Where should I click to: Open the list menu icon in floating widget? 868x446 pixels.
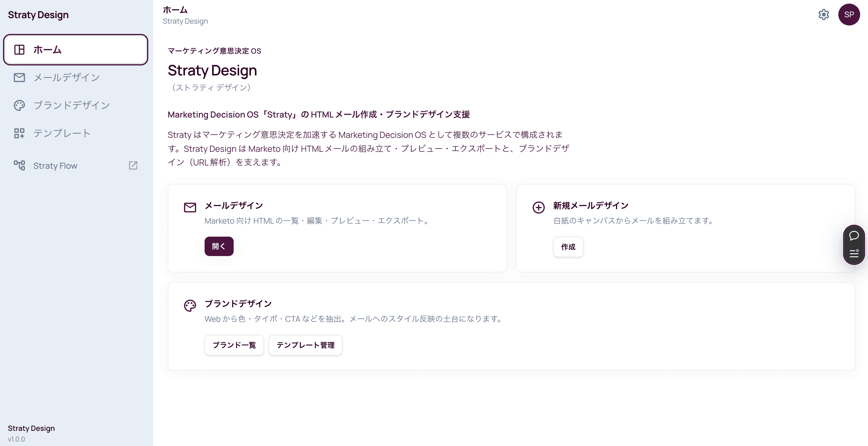coord(854,253)
